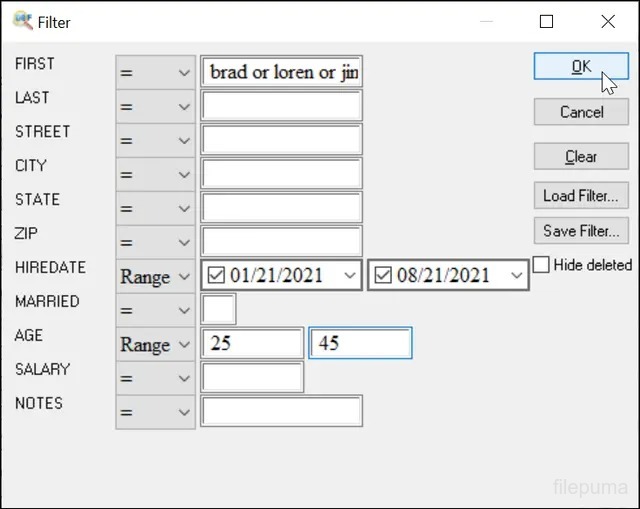This screenshot has width=640, height=509.
Task: Open the 01/21/2021 date picker arrow
Action: (348, 276)
